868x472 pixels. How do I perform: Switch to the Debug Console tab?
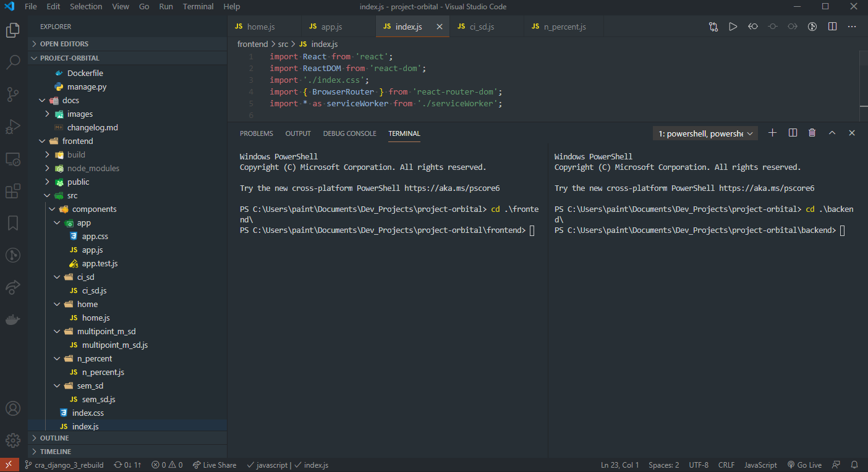pos(349,133)
